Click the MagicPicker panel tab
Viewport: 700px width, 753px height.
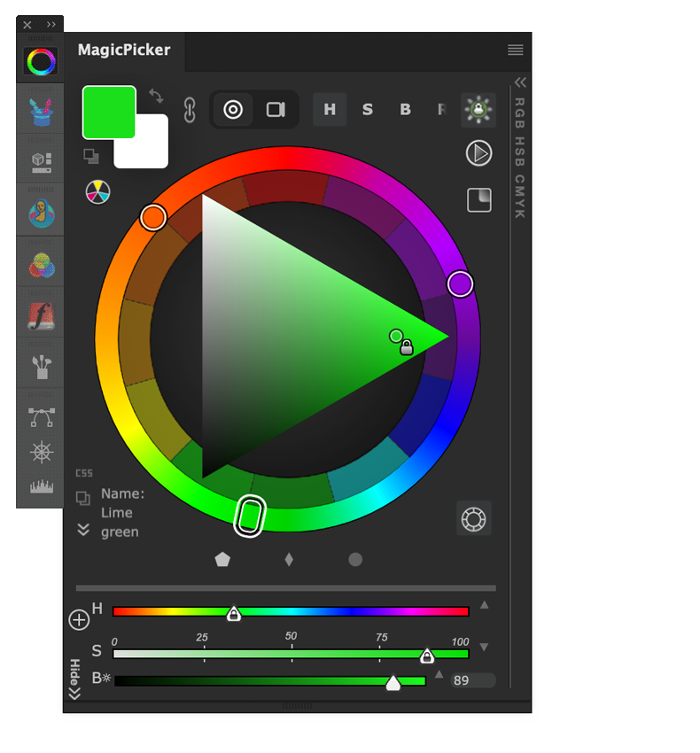tap(124, 50)
